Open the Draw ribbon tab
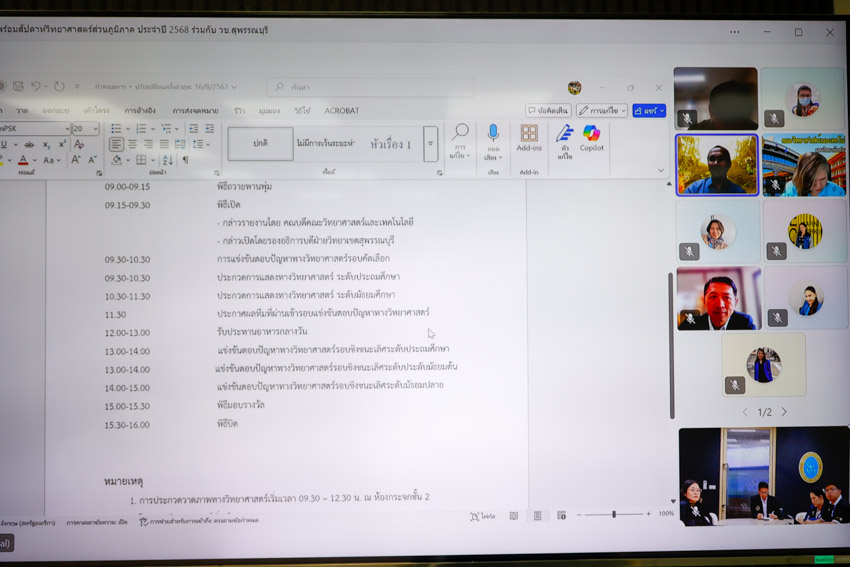Viewport: 850px width, 567px height. click(x=22, y=111)
